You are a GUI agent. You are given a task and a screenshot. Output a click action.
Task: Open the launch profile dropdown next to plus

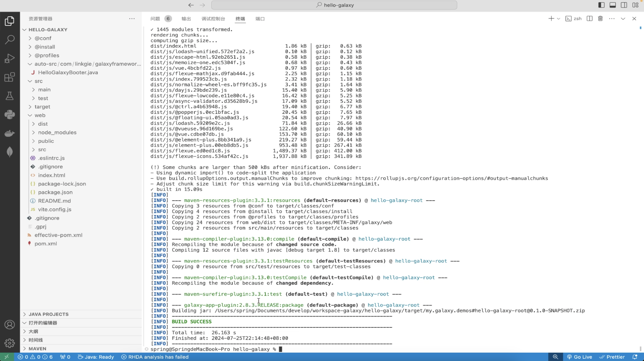click(x=559, y=19)
